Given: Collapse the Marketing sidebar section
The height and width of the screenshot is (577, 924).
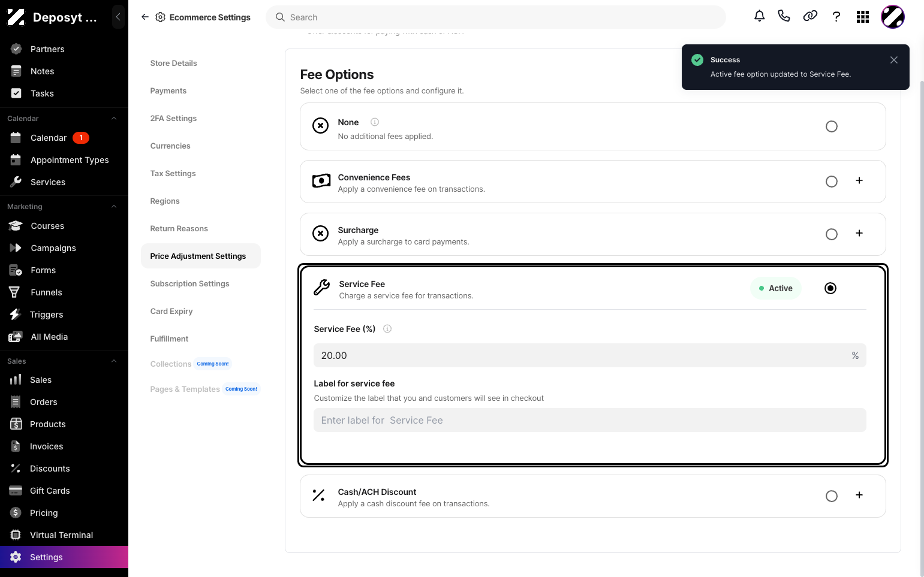Looking at the screenshot, I should tap(114, 207).
